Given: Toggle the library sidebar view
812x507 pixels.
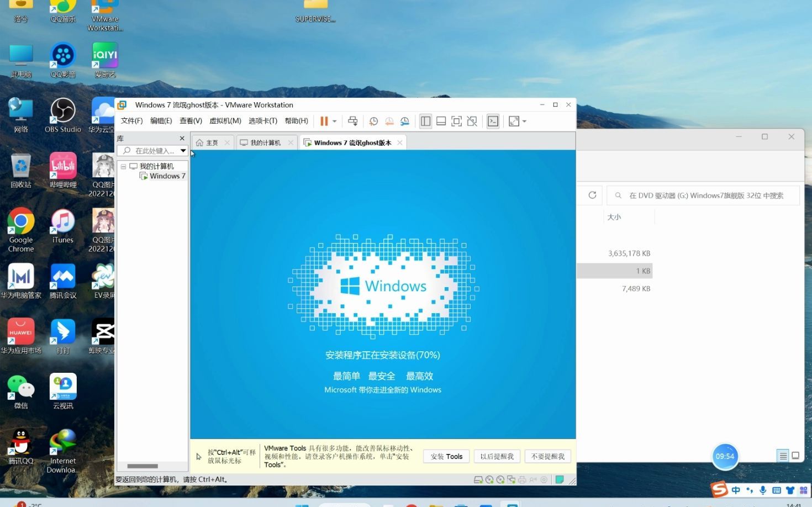Looking at the screenshot, I should point(425,121).
